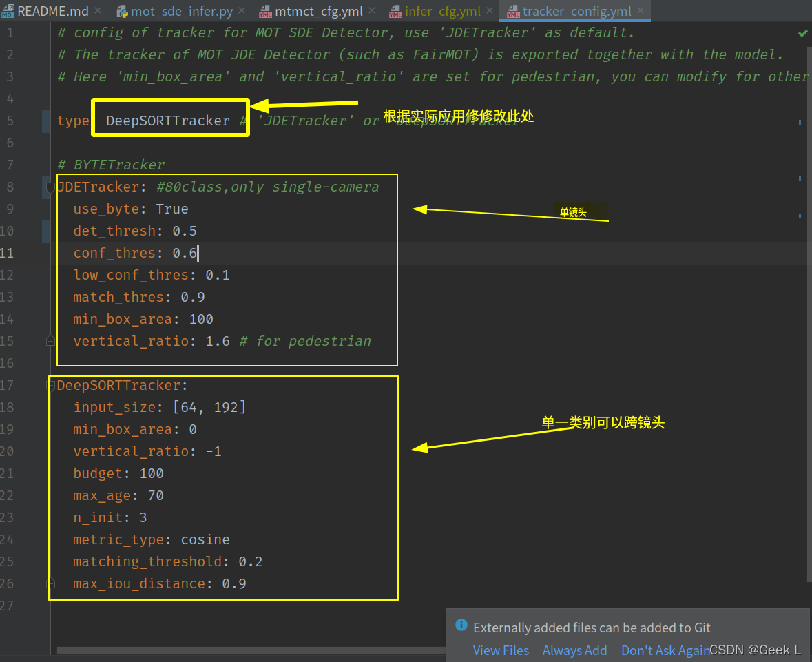Click on 'metric_type: cosine' line
This screenshot has width=812, height=662.
(152, 540)
